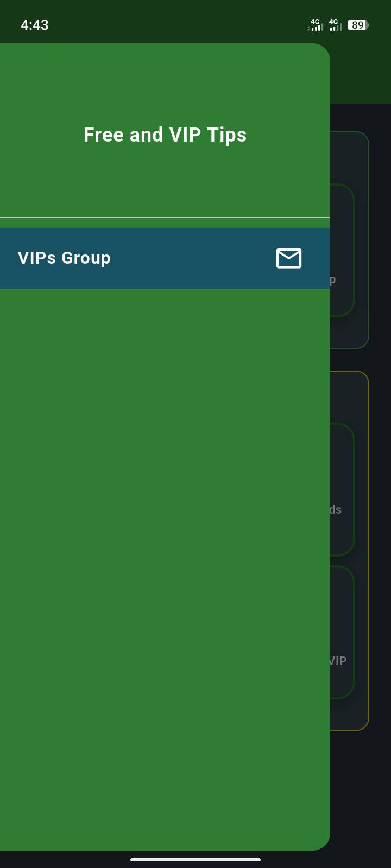Tap the second 4G signal icon

pyautogui.click(x=335, y=25)
